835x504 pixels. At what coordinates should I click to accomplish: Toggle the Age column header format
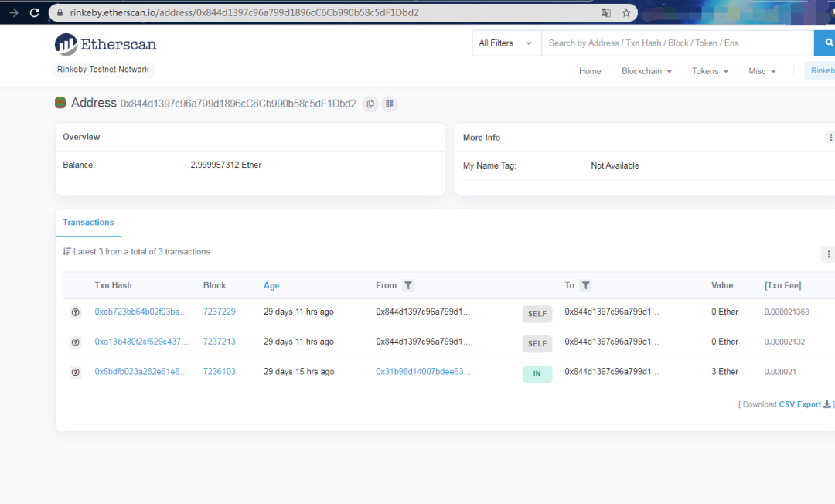[271, 286]
